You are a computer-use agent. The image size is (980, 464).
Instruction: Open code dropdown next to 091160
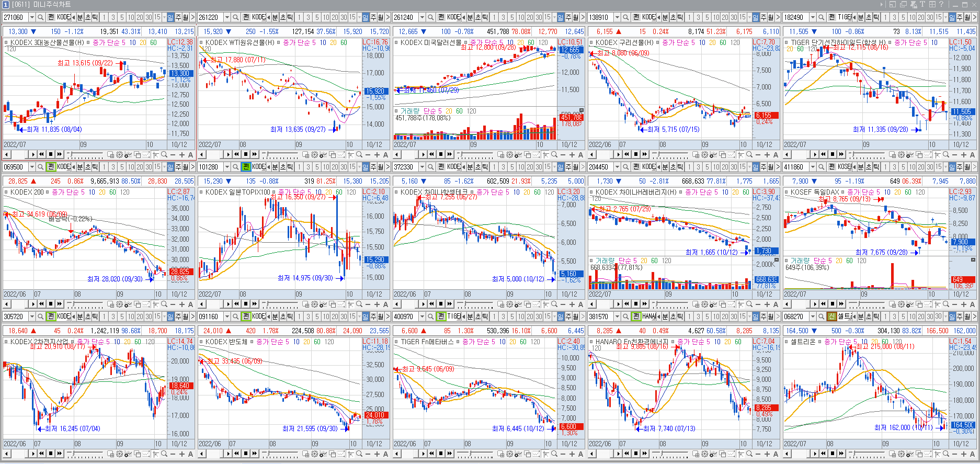[x=227, y=316]
